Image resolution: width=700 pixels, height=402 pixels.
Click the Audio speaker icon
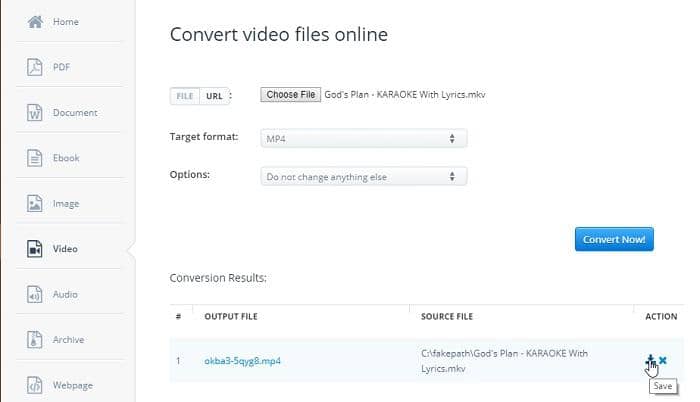click(x=35, y=295)
